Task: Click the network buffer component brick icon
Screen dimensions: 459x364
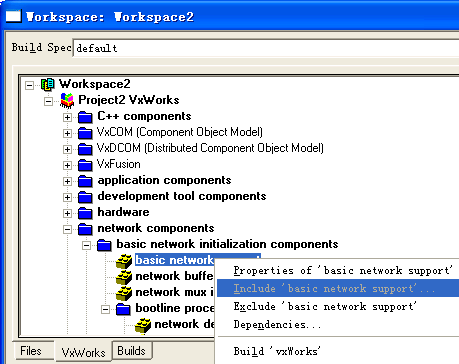Action: pyautogui.click(x=124, y=277)
